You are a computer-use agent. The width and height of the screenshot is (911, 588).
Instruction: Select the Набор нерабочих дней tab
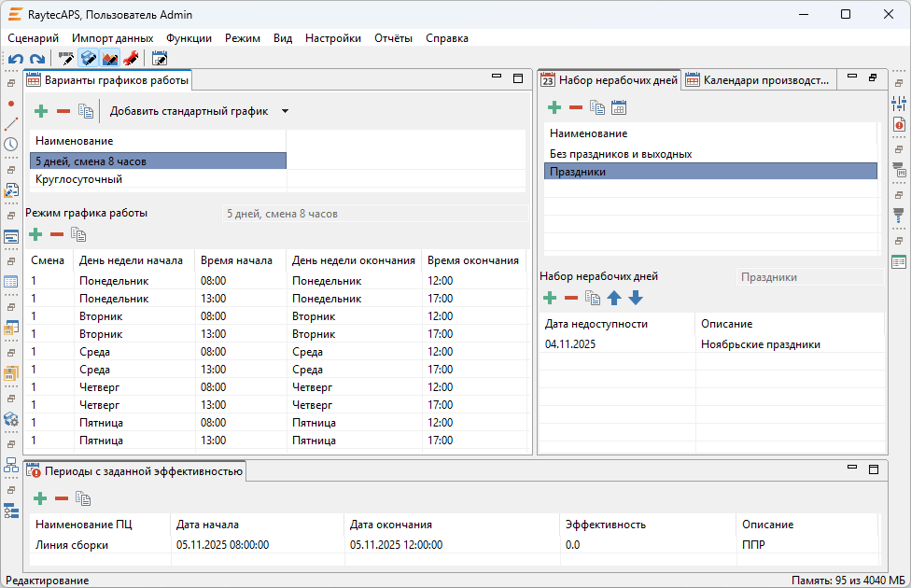tap(610, 80)
